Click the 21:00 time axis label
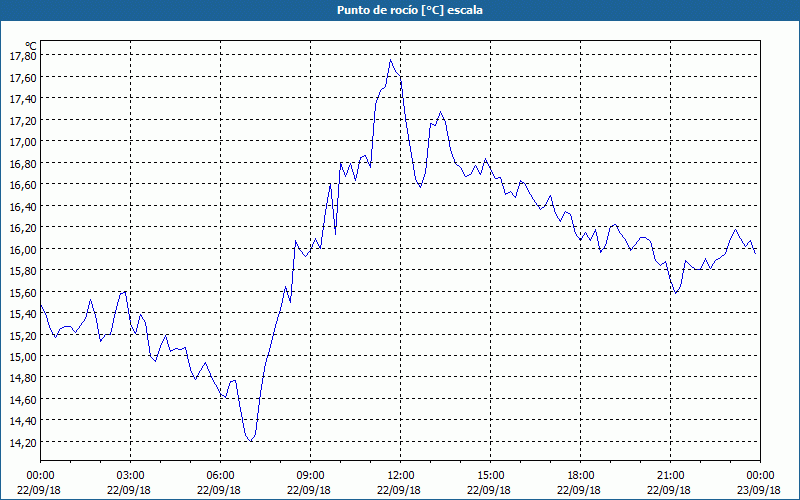The image size is (800, 500). click(670, 476)
